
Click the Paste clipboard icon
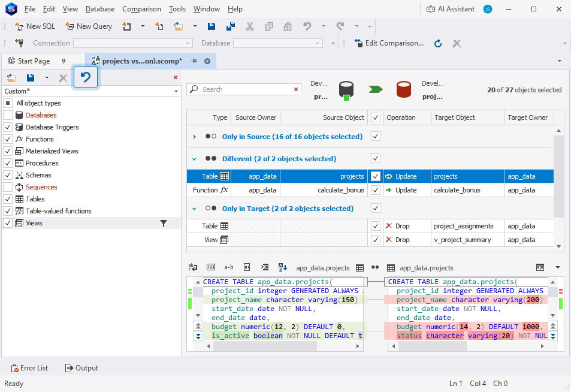[x=288, y=26]
